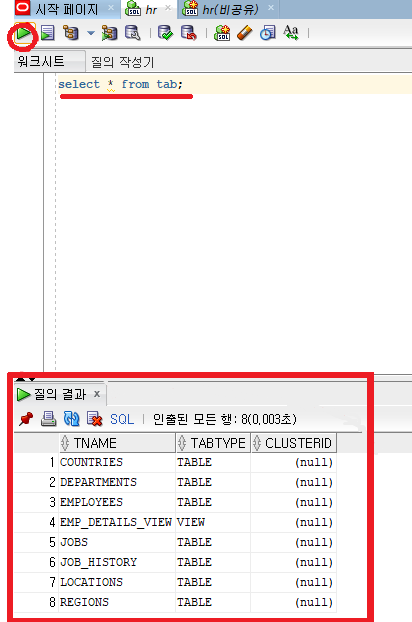This screenshot has height=622, width=412.
Task: Sort by CLUSTERID column header
Action: point(294,443)
